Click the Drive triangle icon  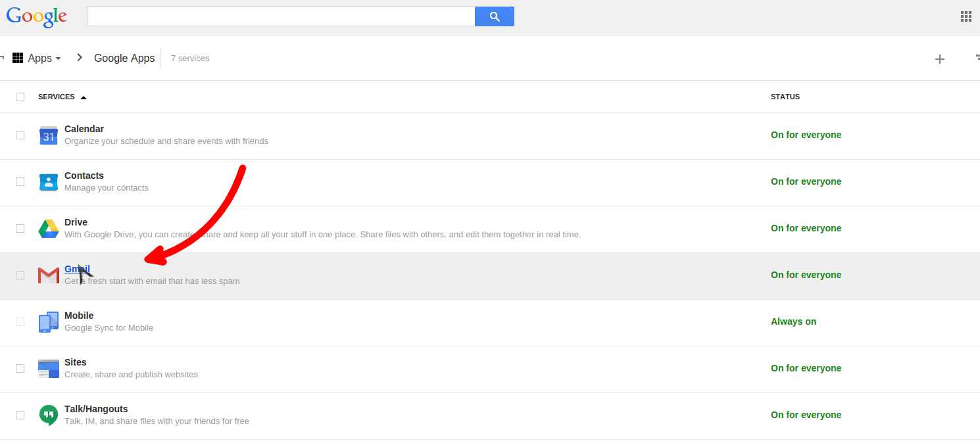point(49,229)
